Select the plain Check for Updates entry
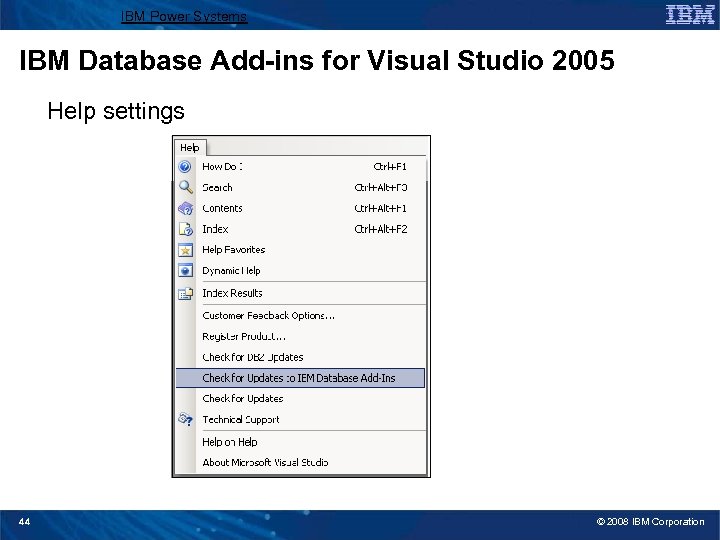720x540 pixels. [x=301, y=399]
